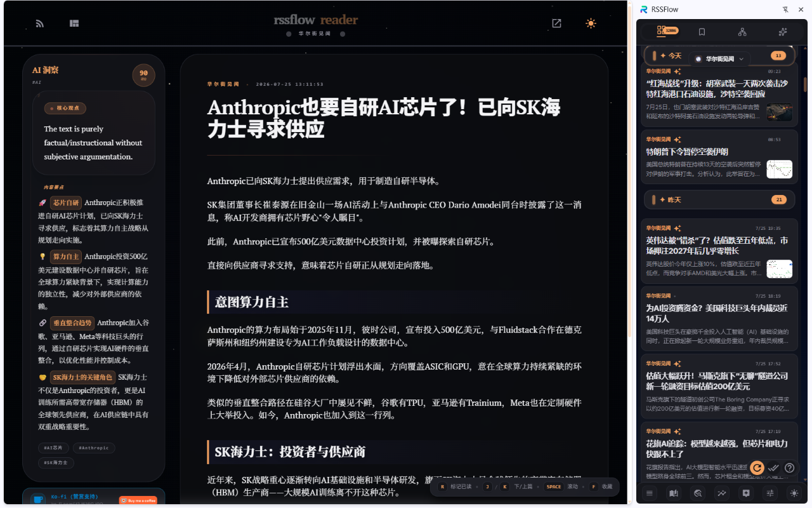Screen dimensions: 812x508
Task: Open the 估值大幅跃升 Boring Company article
Action: [719, 386]
